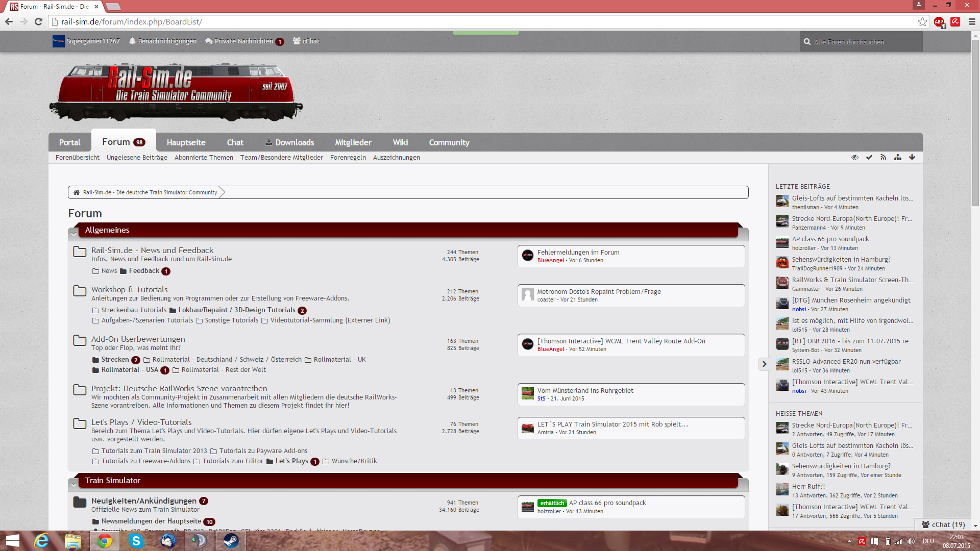Click the home icon in breadcrumb
Image resolution: width=980 pixels, height=551 pixels.
[x=77, y=192]
